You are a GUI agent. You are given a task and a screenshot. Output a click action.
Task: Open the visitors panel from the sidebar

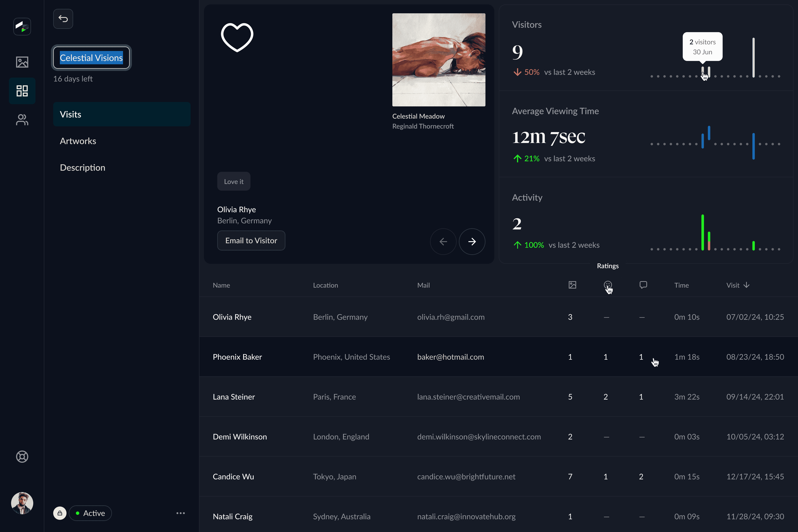tap(22, 120)
